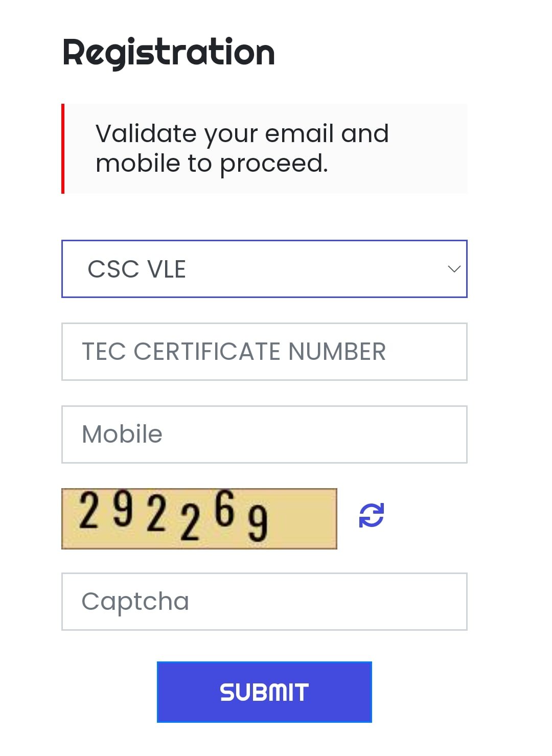
Task: Click the captcha image showing 292269
Action: point(199,518)
